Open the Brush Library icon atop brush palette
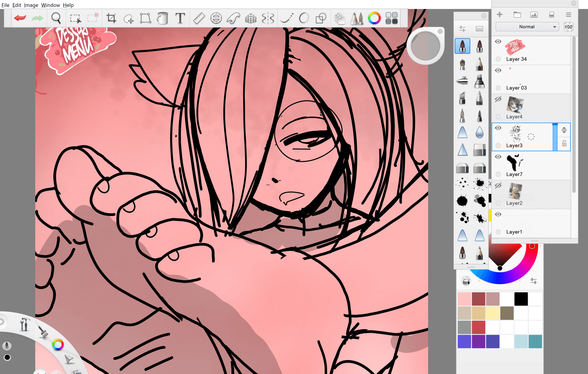 click(479, 29)
